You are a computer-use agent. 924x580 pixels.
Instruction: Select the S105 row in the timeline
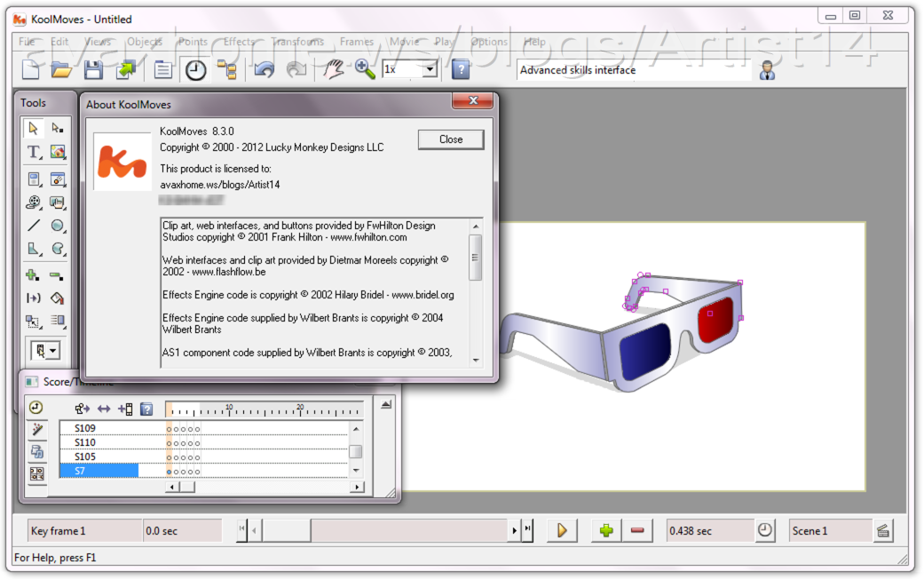coord(203,457)
